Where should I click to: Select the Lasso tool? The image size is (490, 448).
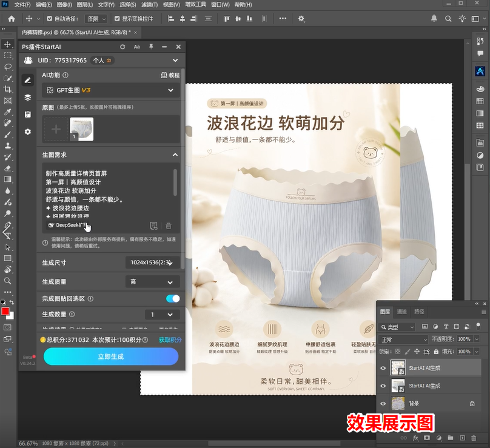coord(7,67)
